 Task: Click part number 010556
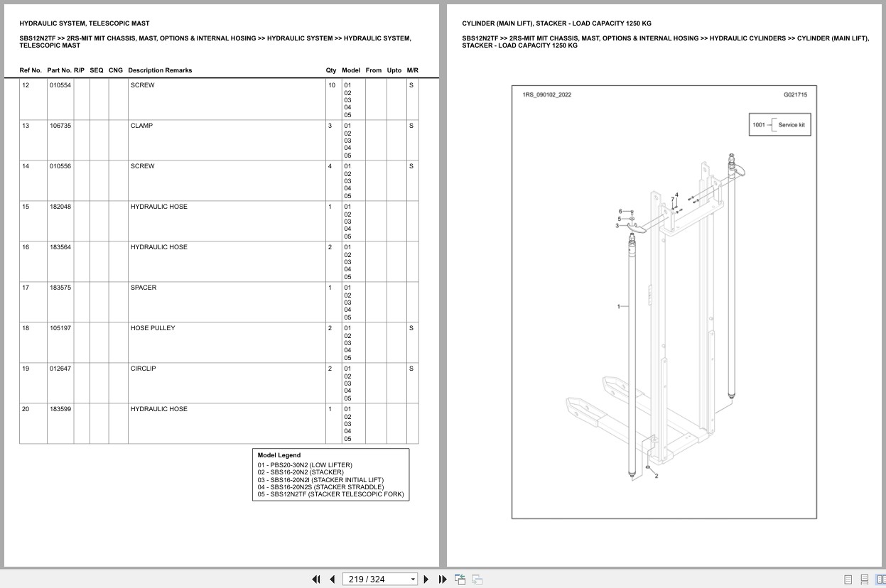[60, 166]
